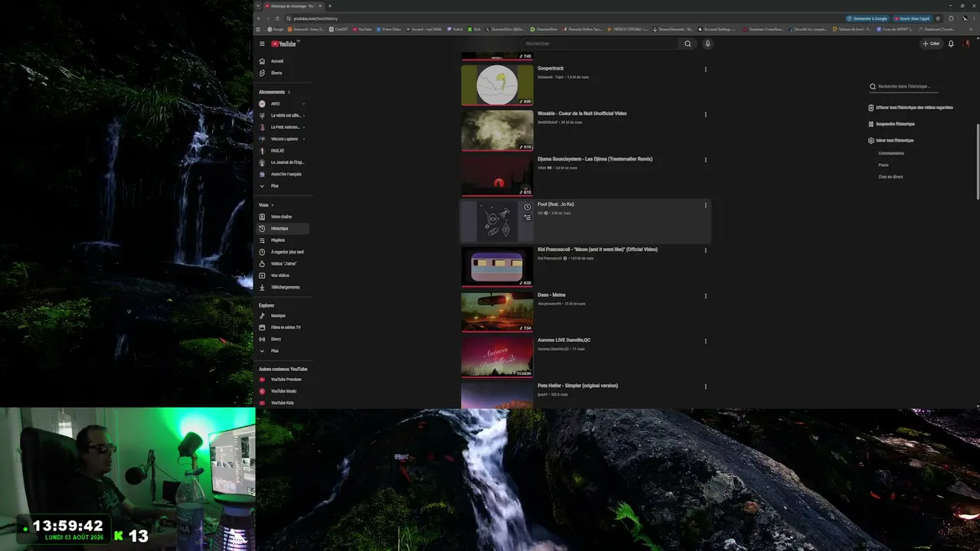Select Historique in the sidebar
Screen dimensions: 980x551
coord(283,228)
